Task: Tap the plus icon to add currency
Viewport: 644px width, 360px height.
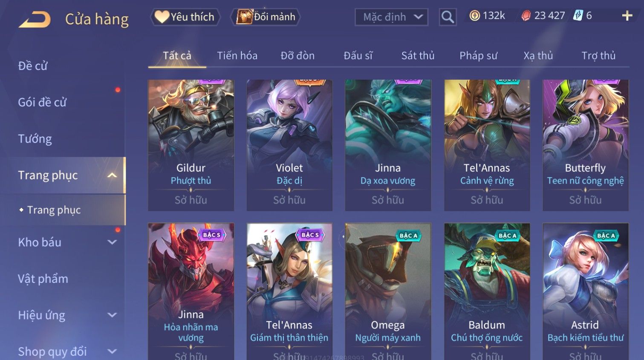Action: coord(627,16)
